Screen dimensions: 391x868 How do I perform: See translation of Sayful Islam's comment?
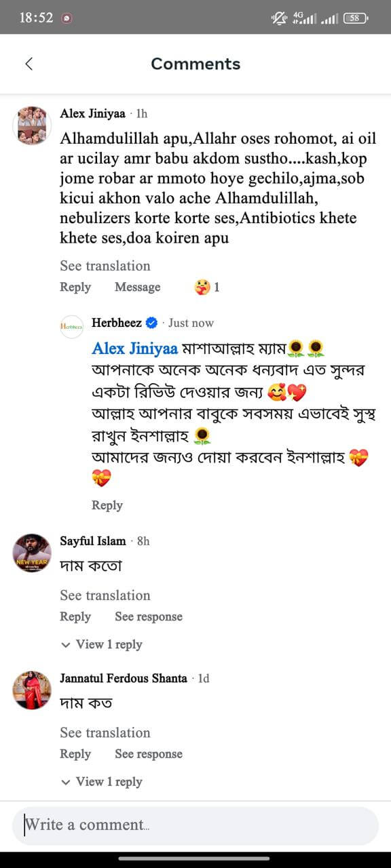105,595
